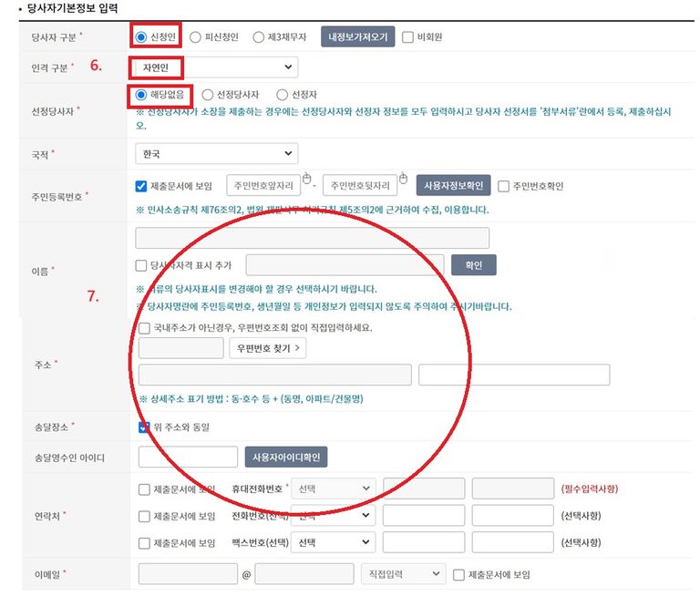Select the 선정당사자 radio option
The image size is (700, 607).
pos(209,95)
